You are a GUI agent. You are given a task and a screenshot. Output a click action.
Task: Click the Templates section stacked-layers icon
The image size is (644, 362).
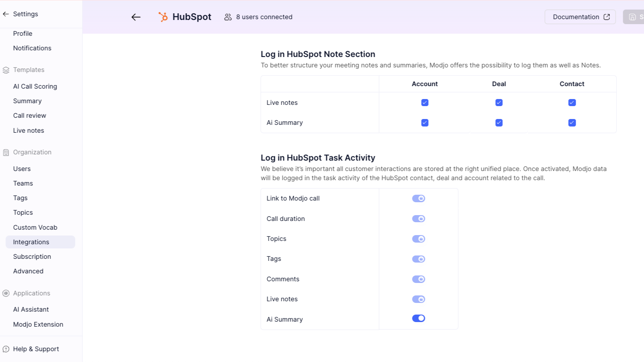(x=6, y=70)
